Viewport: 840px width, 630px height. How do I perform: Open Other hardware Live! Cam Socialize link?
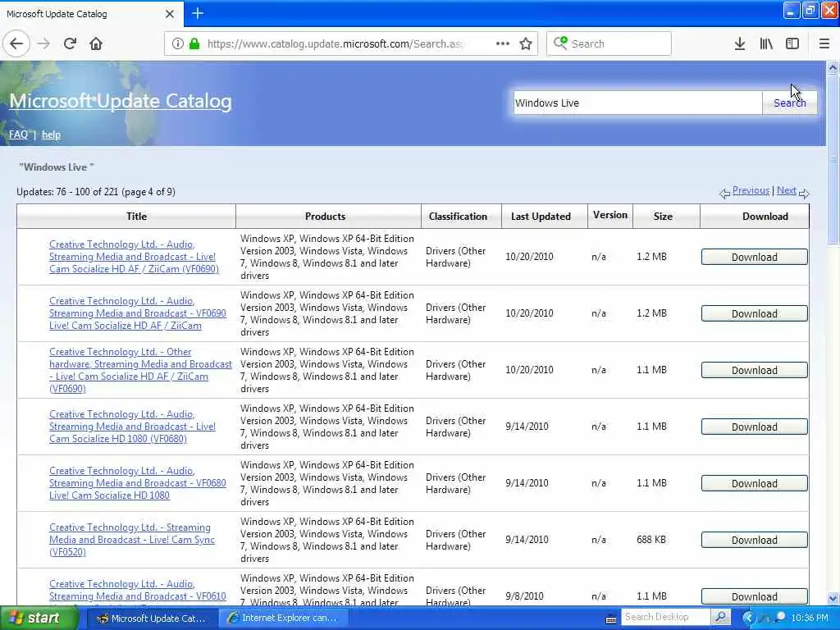(x=140, y=370)
